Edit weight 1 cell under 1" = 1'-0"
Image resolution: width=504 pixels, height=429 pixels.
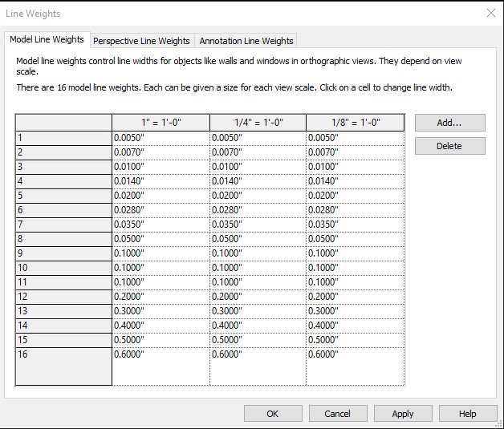click(x=161, y=138)
